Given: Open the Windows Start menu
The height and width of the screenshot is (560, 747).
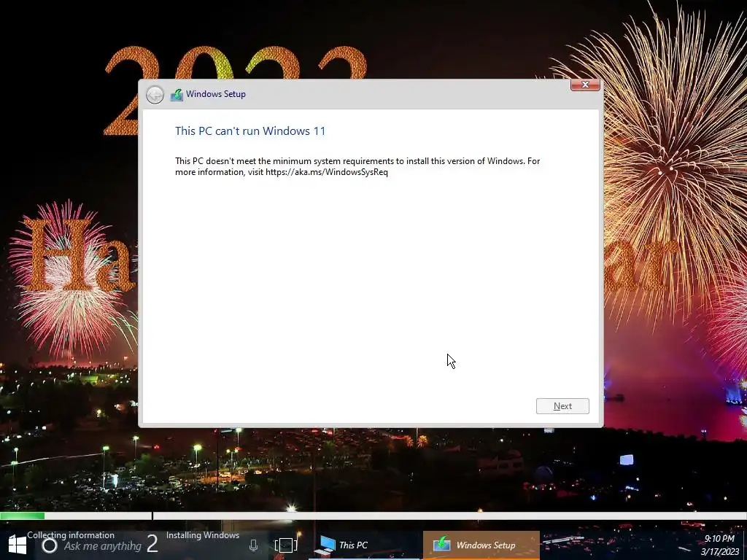Looking at the screenshot, I should tap(18, 545).
